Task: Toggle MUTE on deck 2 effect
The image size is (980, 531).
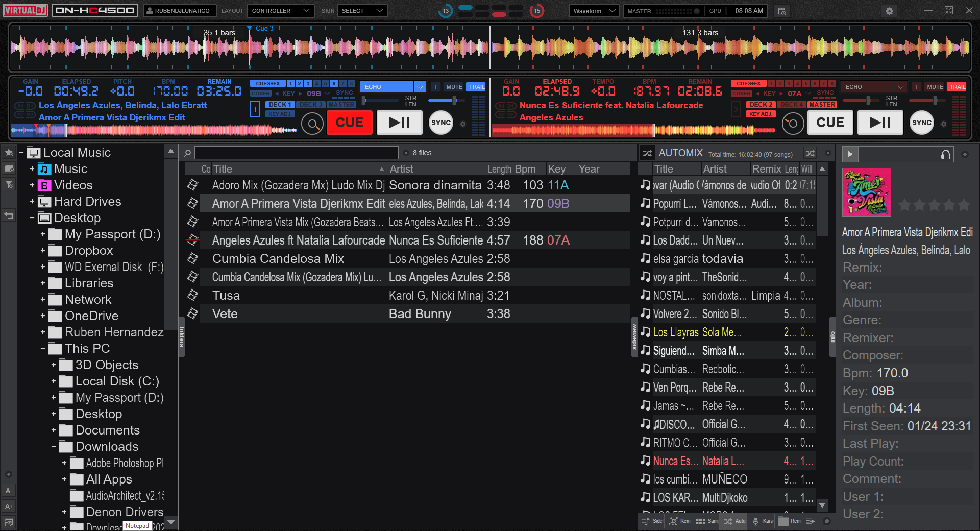Action: [x=935, y=87]
